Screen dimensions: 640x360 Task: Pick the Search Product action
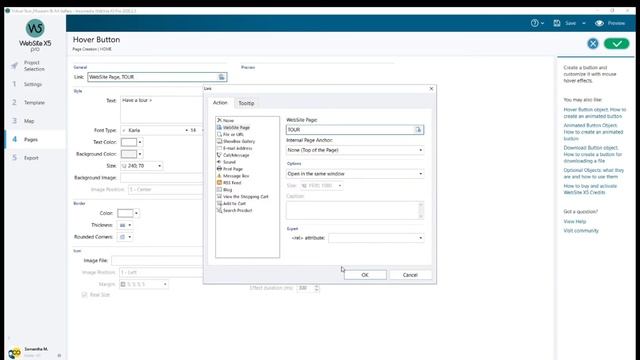point(235,211)
